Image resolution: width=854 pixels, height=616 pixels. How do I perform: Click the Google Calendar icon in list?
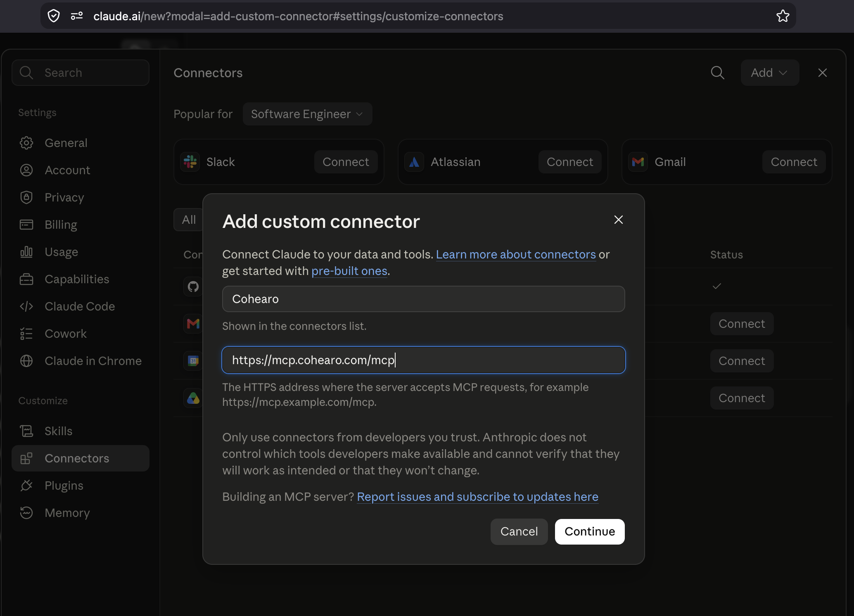pos(193,361)
